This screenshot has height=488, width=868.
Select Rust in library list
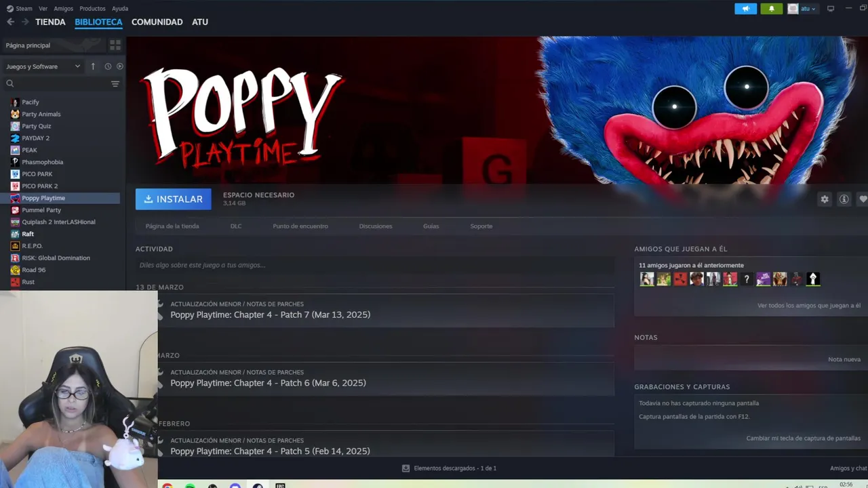(28, 282)
